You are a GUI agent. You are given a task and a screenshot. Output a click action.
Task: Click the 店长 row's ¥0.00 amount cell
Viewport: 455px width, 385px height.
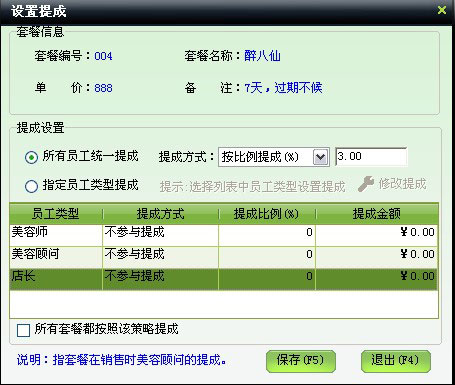pyautogui.click(x=376, y=276)
